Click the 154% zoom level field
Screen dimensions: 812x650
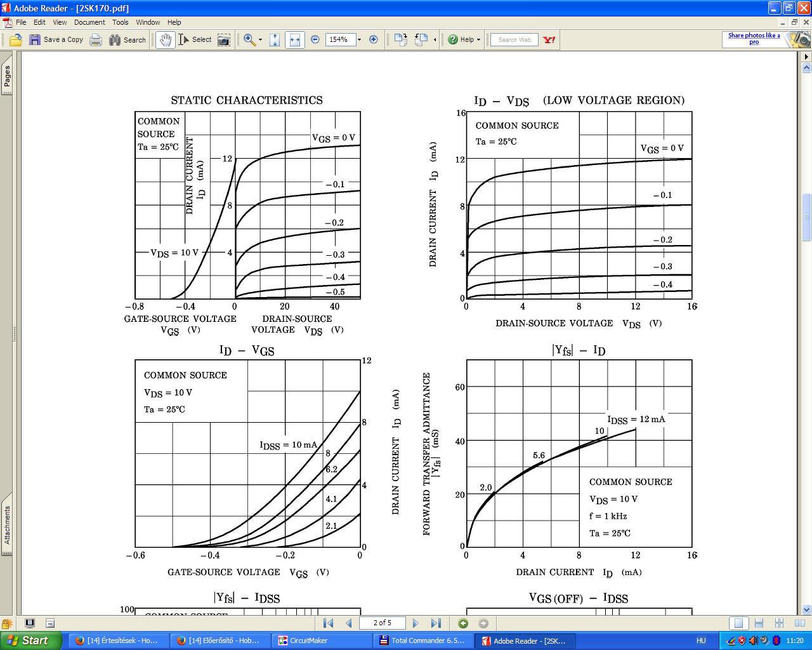tap(340, 40)
